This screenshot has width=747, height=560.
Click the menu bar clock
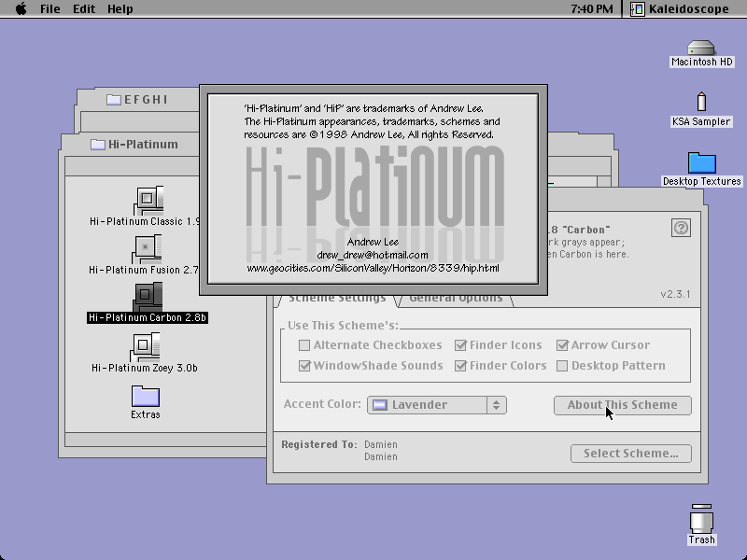tap(592, 8)
